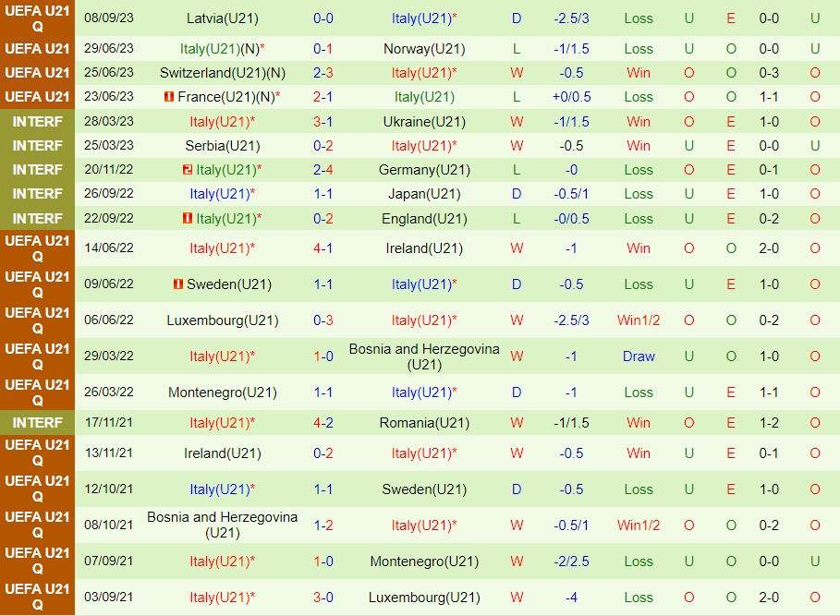Select the L result in Norway row
The width and height of the screenshot is (840, 616).
[517, 49]
